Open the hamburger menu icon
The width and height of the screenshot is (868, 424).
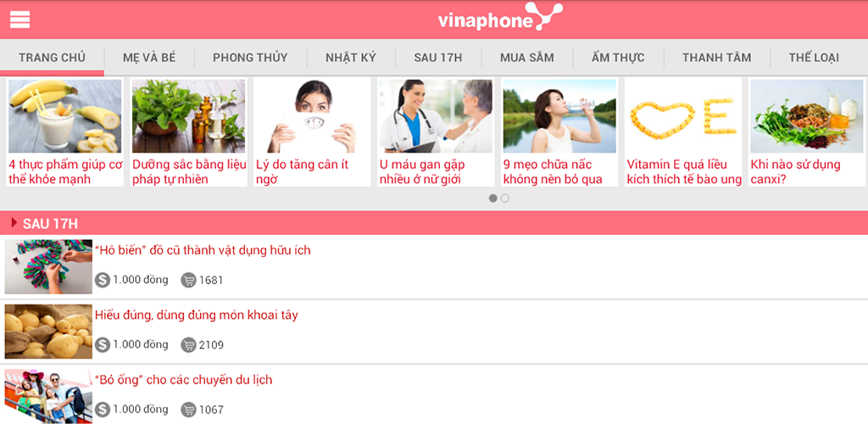(20, 20)
